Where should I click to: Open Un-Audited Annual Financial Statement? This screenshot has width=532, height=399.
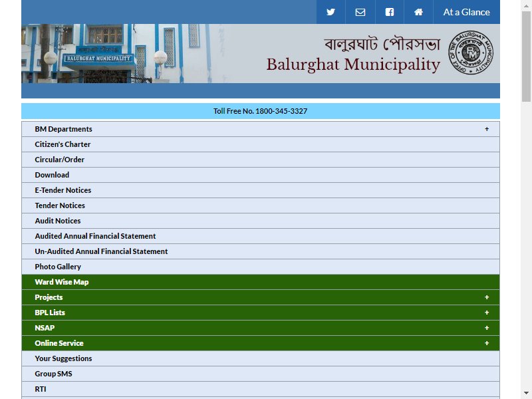tap(261, 251)
